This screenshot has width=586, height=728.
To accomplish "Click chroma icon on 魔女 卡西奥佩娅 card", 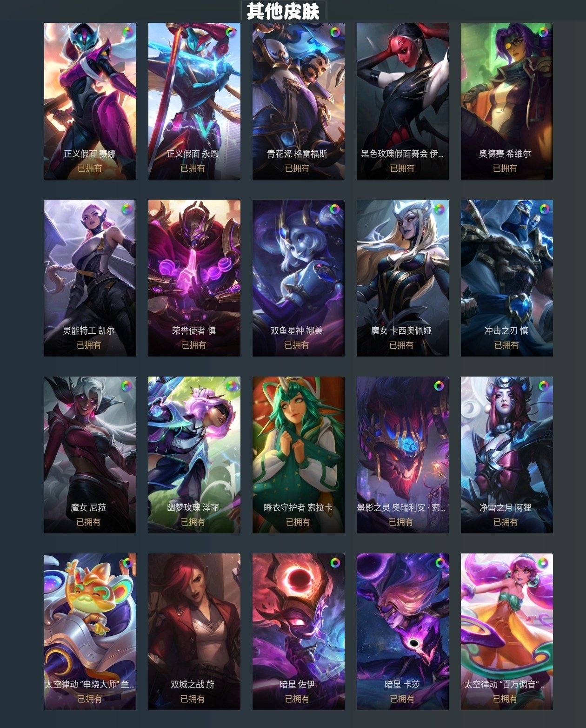I will point(439,209).
